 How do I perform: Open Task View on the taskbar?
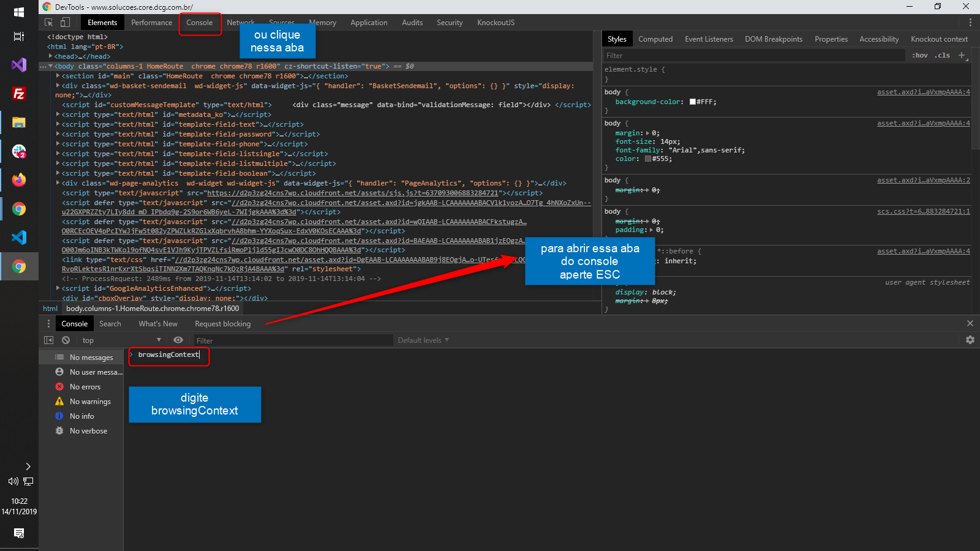tap(19, 36)
